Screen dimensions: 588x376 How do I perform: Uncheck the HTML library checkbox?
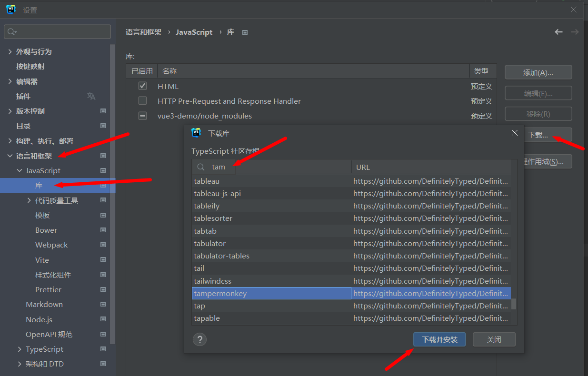[x=142, y=86]
